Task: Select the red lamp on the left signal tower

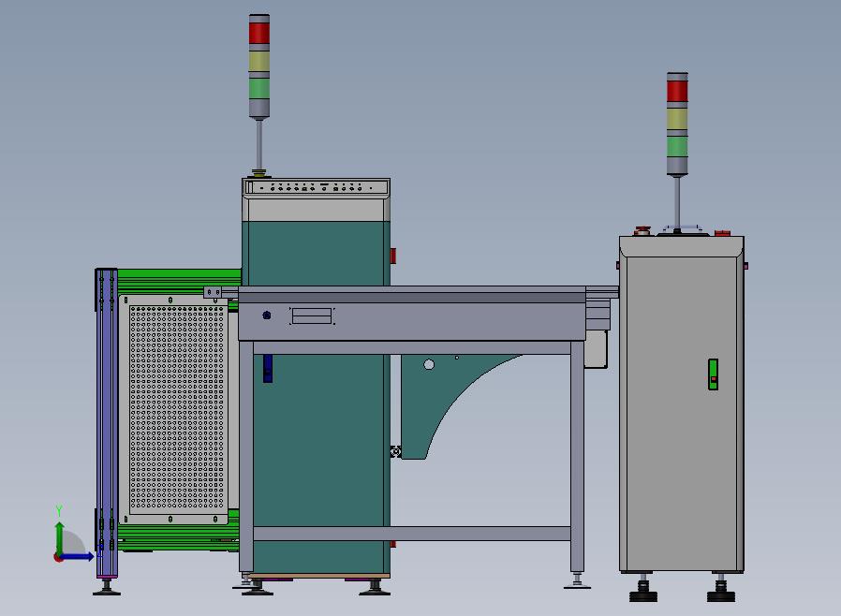Action: point(259,34)
